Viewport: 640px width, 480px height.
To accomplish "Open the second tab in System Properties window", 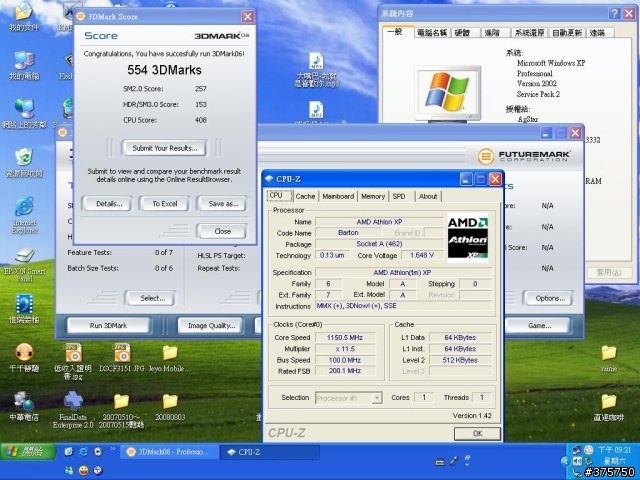I will 432,33.
